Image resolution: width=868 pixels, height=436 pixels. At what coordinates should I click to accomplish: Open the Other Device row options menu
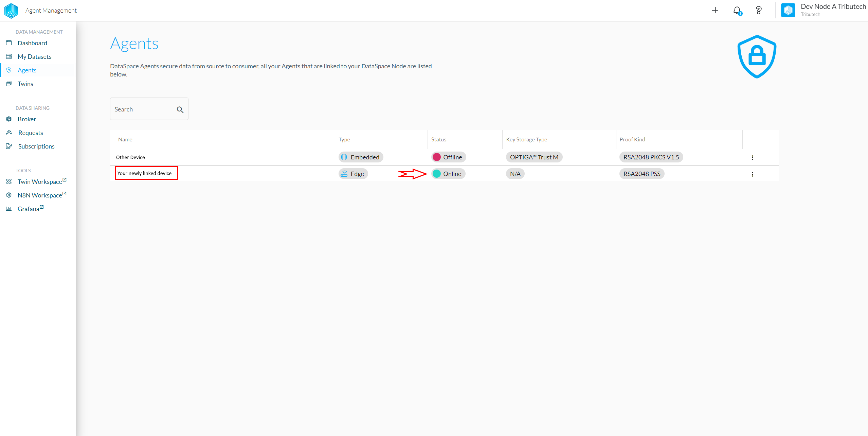[x=753, y=157]
